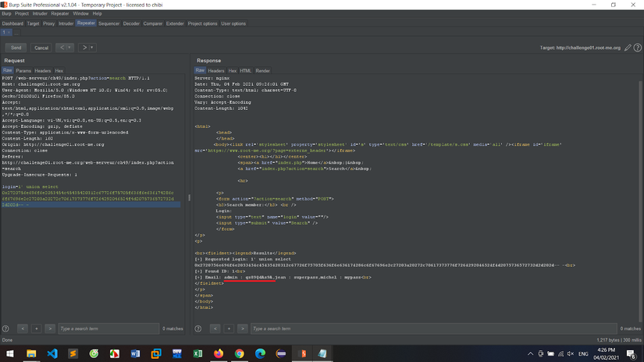Open Excel from the taskbar

click(x=197, y=353)
